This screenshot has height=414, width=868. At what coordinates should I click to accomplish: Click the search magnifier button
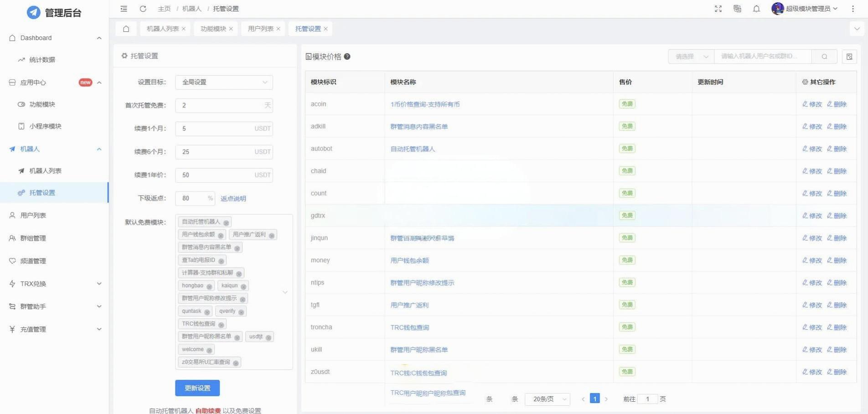pyautogui.click(x=824, y=57)
